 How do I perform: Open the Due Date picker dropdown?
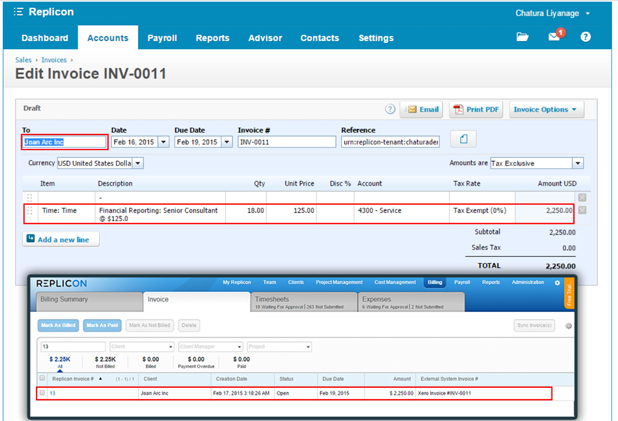227,142
